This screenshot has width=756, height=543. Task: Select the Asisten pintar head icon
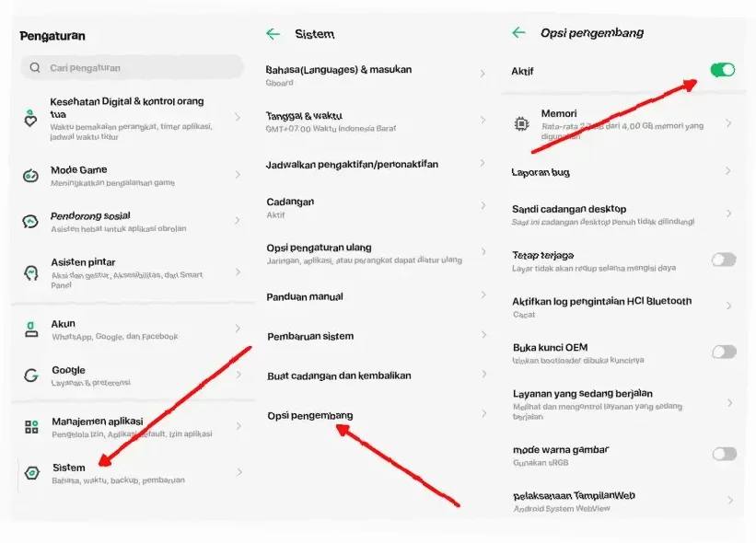31,272
